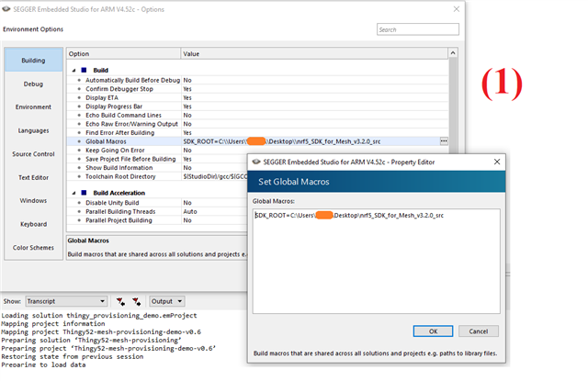Select the Automatically Build Before Debug option
Image resolution: width=588 pixels, height=381 pixels.
point(132,80)
